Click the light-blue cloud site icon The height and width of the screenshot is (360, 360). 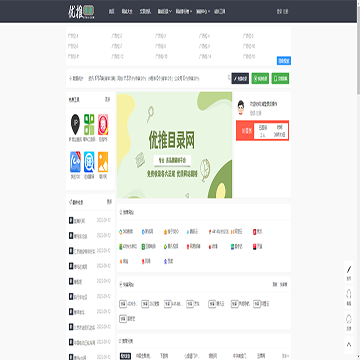[x=188, y=232]
